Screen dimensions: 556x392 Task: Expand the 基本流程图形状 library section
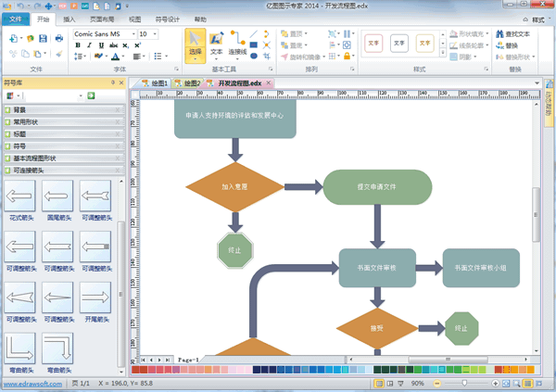coord(63,158)
